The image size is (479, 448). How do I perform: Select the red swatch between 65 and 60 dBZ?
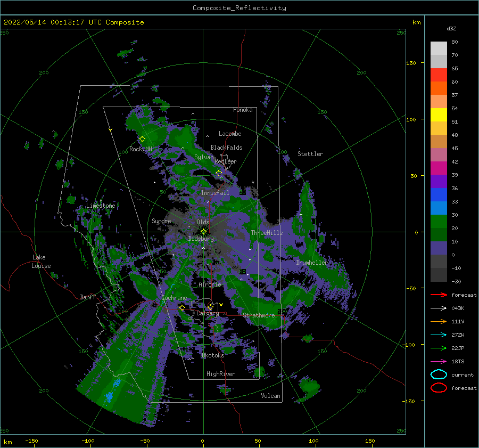click(x=439, y=75)
